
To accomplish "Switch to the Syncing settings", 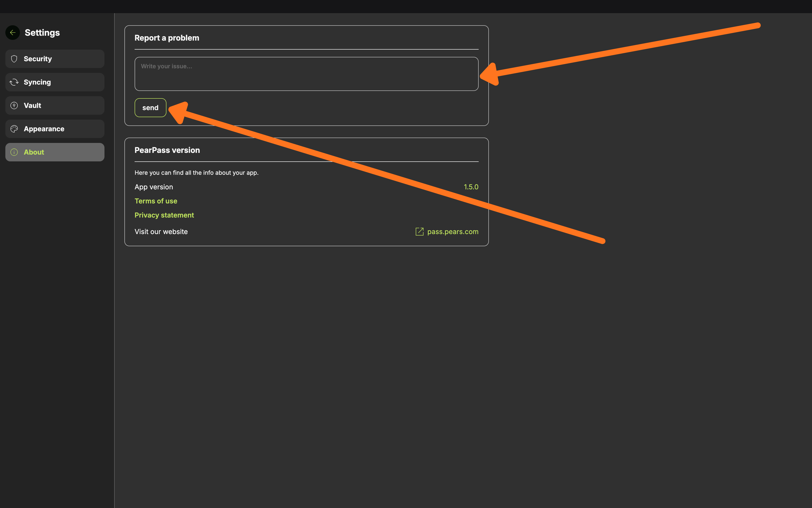I will pos(55,82).
